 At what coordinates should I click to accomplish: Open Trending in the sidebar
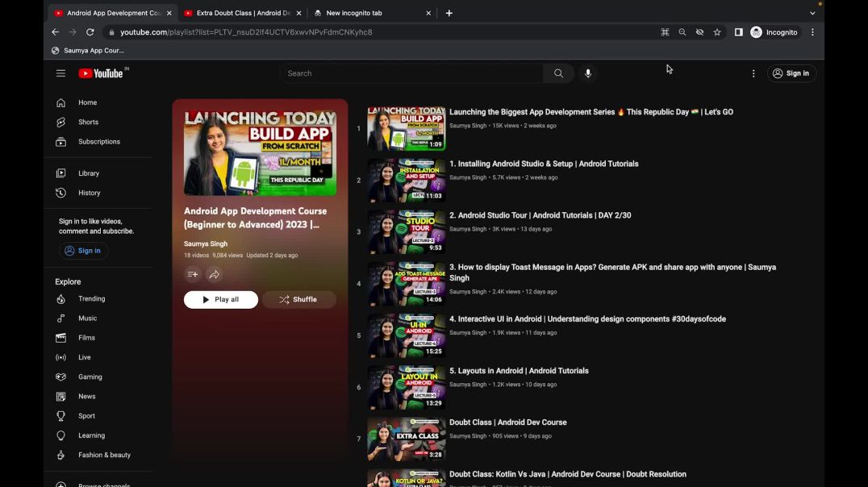coord(91,299)
